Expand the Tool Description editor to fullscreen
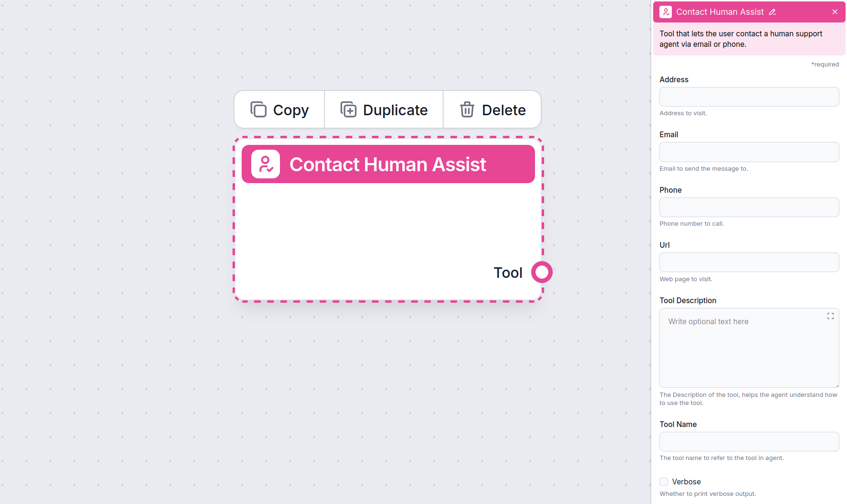 830,316
